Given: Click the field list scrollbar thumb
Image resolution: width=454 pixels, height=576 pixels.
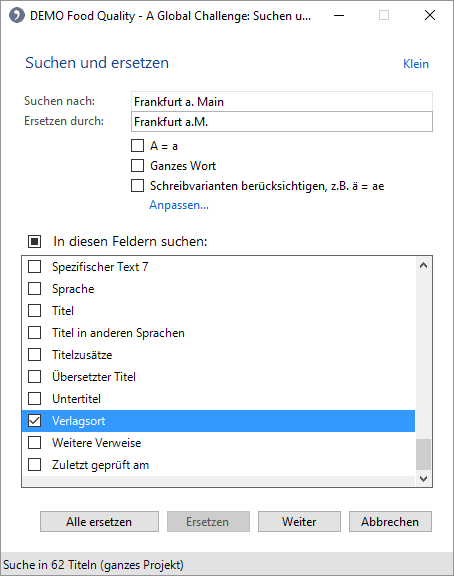Looking at the screenshot, I should pos(423,454).
